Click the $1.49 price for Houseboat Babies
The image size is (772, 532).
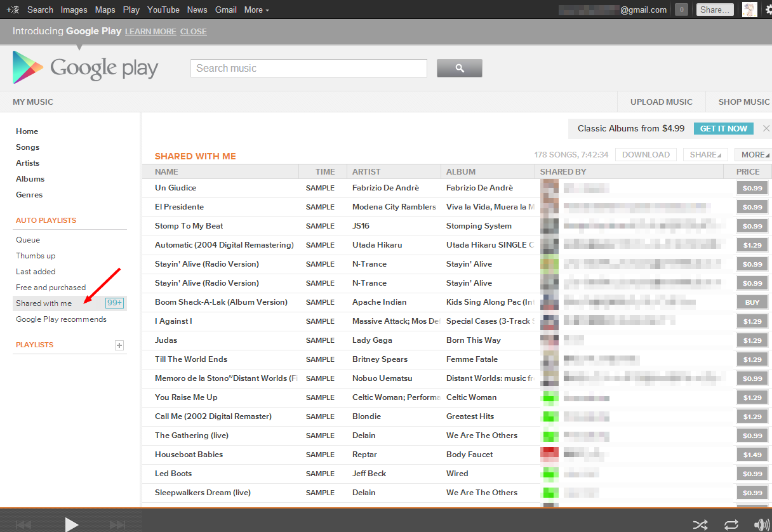(x=752, y=455)
